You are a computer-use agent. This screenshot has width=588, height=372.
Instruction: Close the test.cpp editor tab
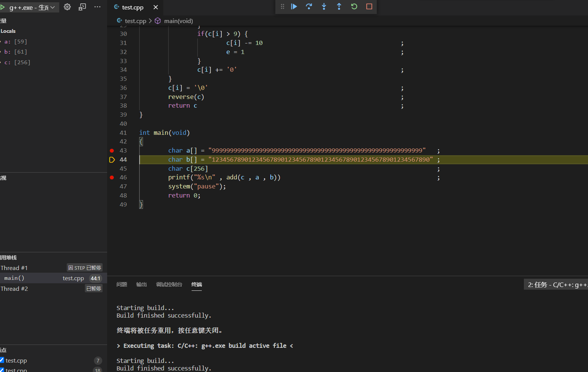[x=156, y=7]
